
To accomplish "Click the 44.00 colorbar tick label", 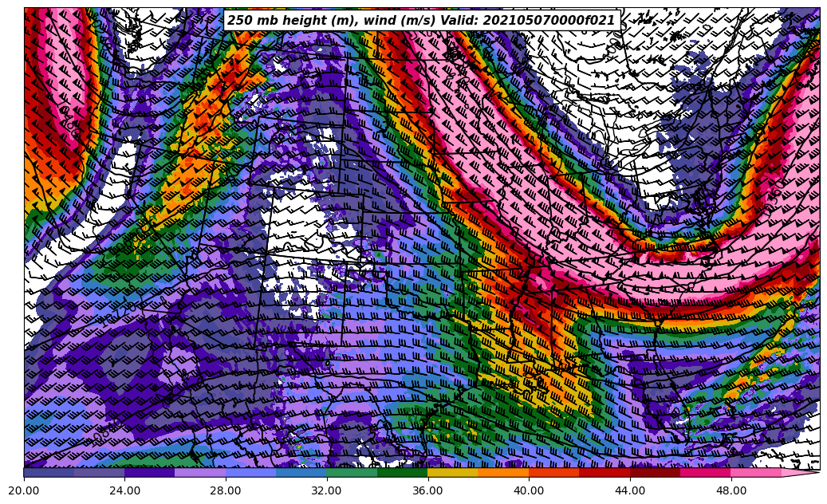I will (x=630, y=490).
